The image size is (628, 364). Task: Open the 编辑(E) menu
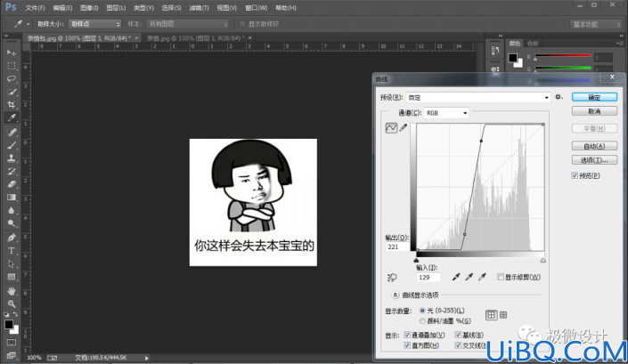tap(62, 8)
